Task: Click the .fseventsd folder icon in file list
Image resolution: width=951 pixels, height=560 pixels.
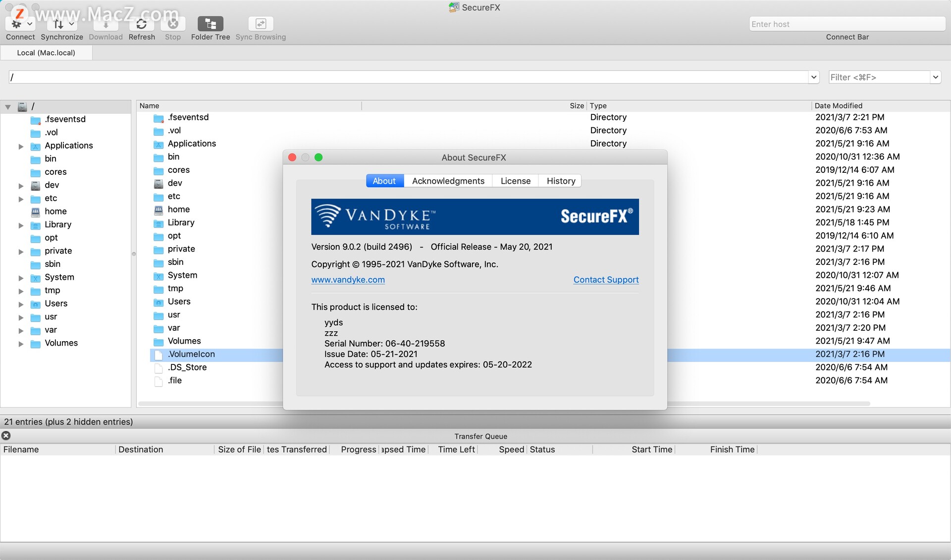Action: point(158,118)
